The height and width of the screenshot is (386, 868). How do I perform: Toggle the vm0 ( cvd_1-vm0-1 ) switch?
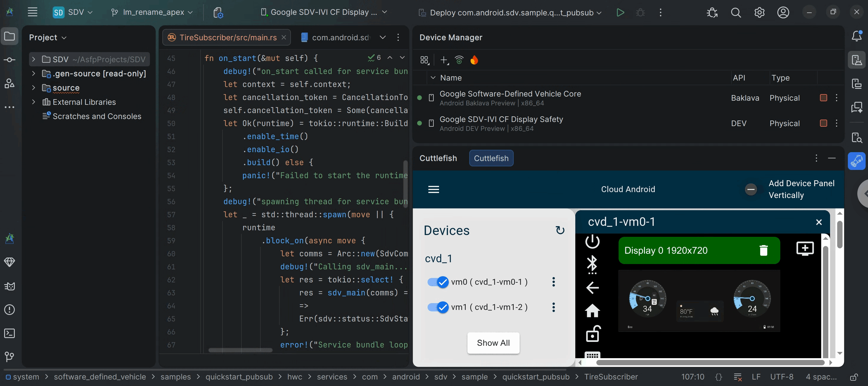(x=438, y=282)
